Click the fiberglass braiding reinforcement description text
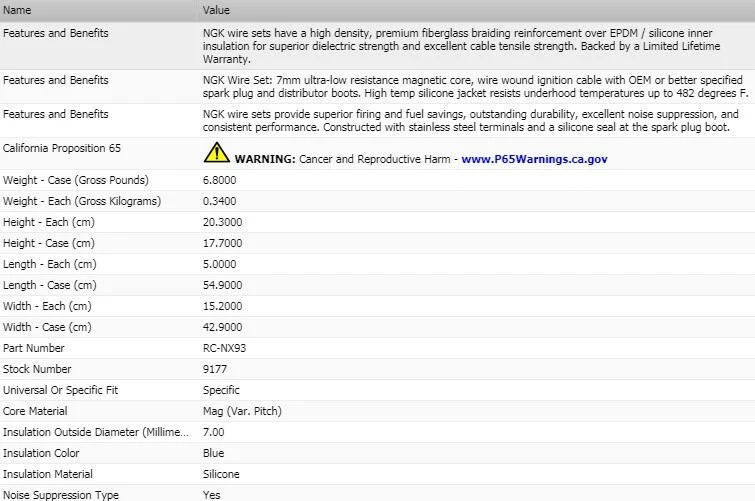Image resolution: width=755 pixels, height=501 pixels. tap(461, 46)
